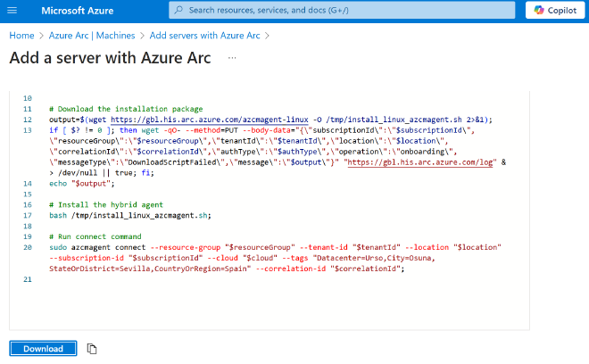Click the Microsoft Azure home title
Screen dimensions: 589x364
tap(78, 11)
